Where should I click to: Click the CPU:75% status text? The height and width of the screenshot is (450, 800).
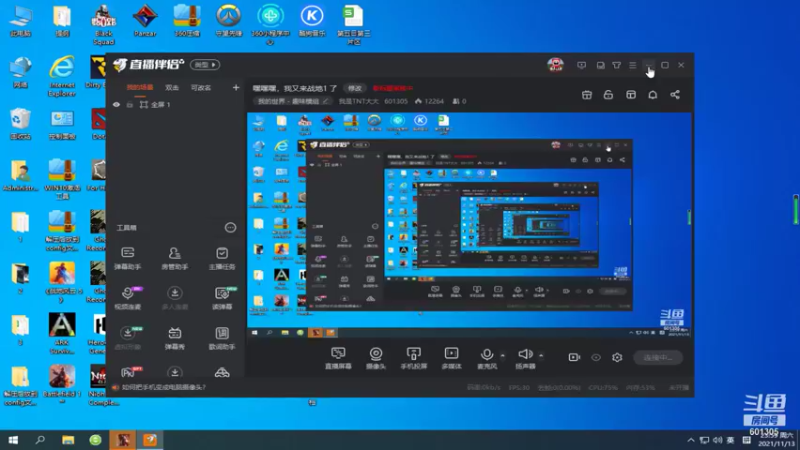click(603, 388)
